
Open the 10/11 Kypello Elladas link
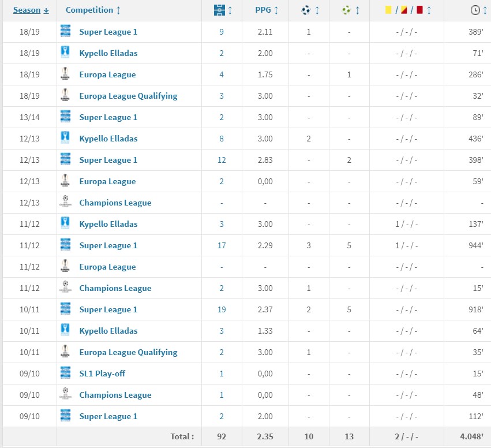(108, 331)
